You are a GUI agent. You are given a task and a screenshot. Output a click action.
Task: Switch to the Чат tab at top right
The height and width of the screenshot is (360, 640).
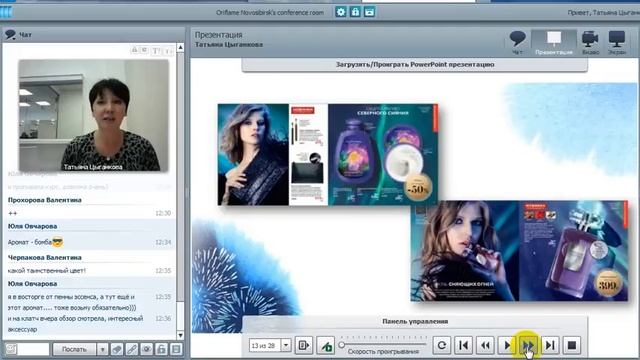coord(517,43)
